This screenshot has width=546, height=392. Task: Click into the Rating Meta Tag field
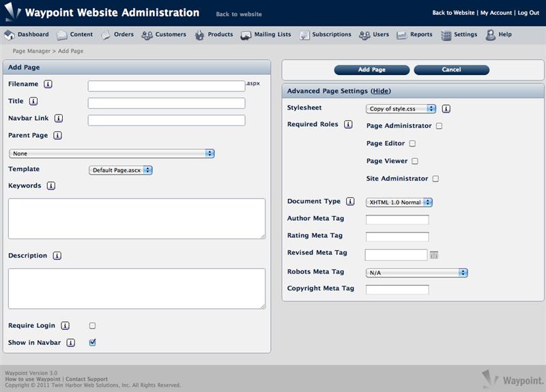pos(397,237)
